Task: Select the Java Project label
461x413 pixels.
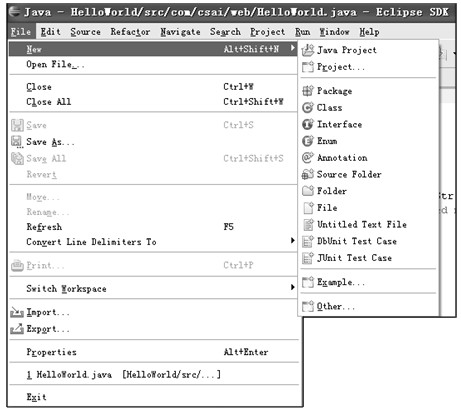Action: point(347,50)
